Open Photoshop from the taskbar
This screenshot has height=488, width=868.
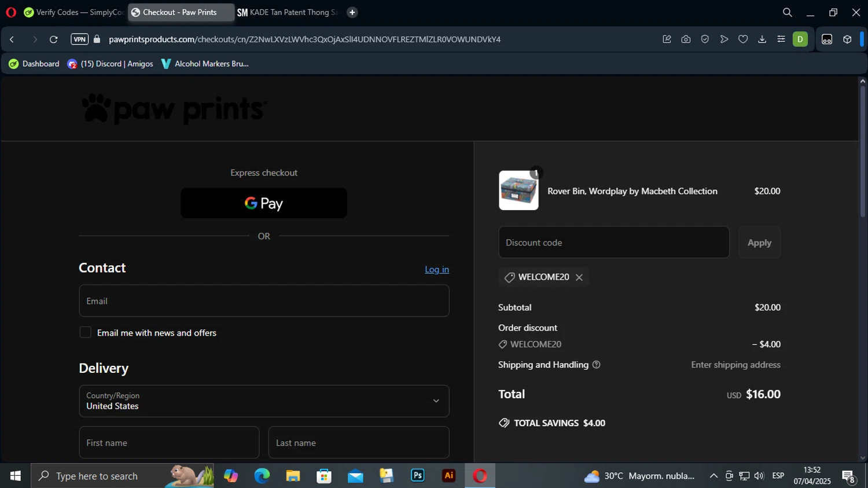[x=418, y=476]
